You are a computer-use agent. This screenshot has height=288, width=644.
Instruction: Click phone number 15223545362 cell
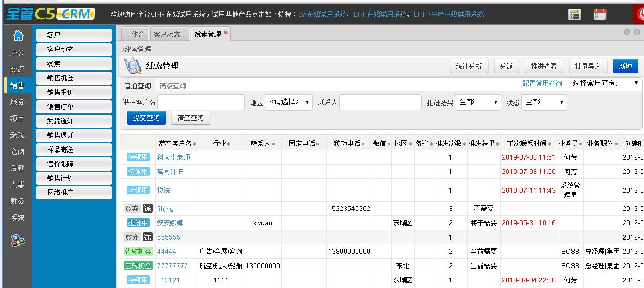(349, 208)
